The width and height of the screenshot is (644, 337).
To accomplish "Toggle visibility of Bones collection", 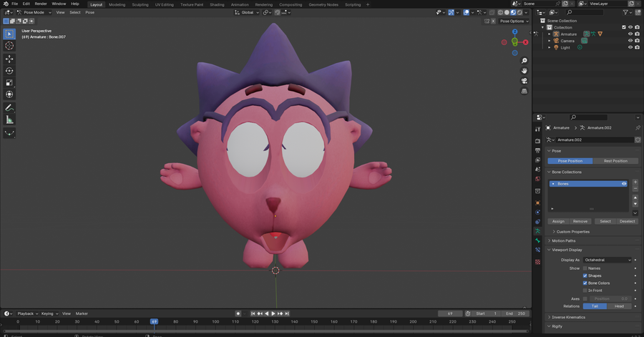I will pos(624,184).
